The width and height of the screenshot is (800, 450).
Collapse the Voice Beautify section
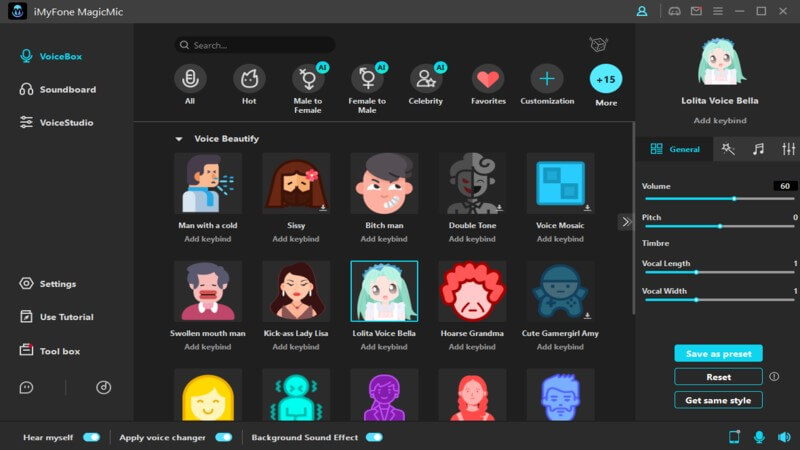pyautogui.click(x=179, y=139)
